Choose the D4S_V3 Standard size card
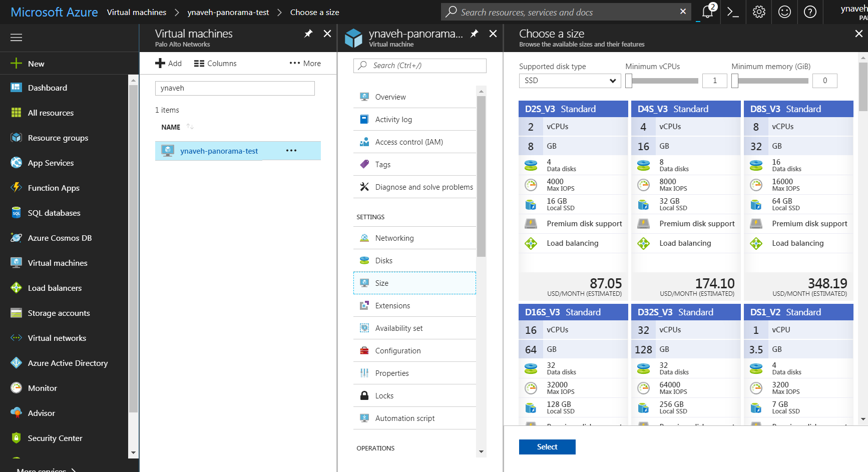This screenshot has width=868, height=472. (685, 200)
